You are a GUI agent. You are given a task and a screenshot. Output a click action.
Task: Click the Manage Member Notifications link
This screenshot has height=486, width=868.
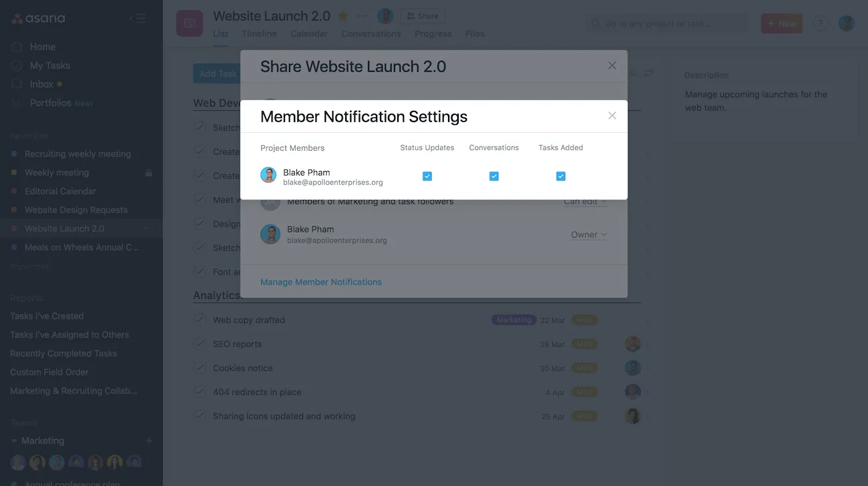[321, 282]
